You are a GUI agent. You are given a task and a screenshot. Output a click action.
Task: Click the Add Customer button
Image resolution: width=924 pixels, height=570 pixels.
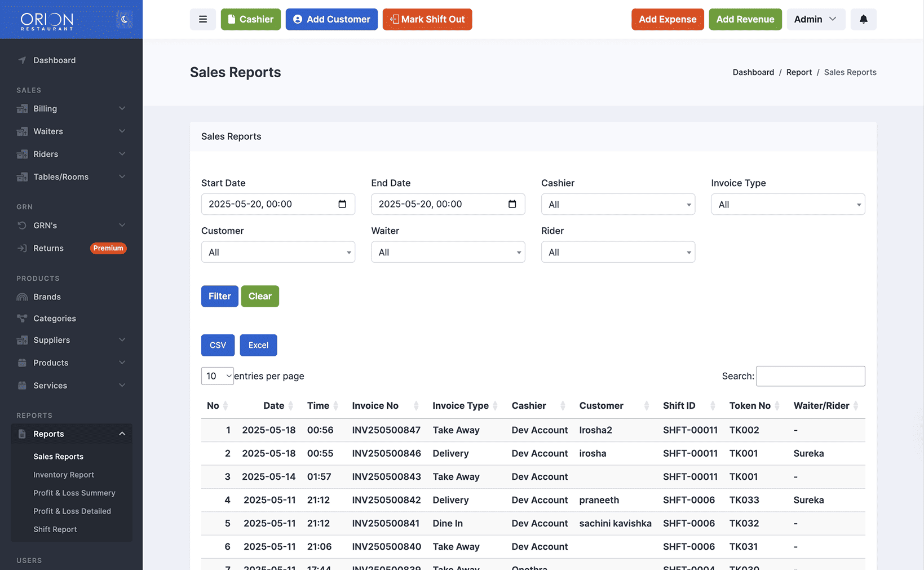(x=331, y=19)
